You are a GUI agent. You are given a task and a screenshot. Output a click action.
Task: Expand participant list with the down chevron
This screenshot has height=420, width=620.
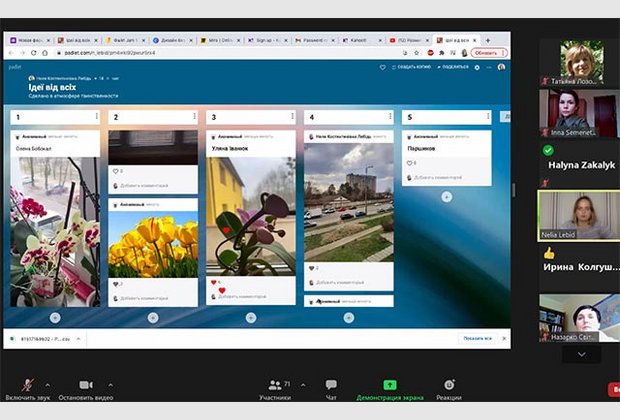tap(581, 353)
